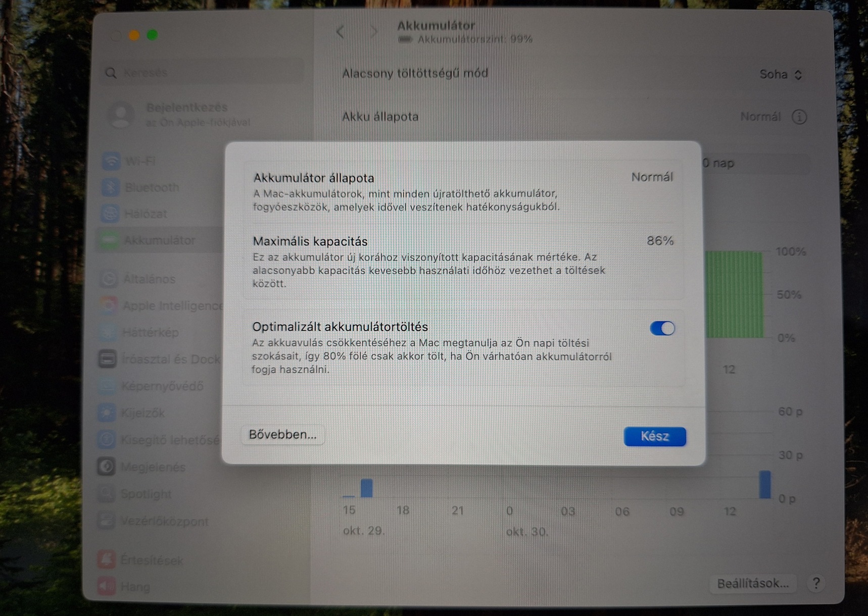Click the green battery level chart bar

click(x=734, y=295)
